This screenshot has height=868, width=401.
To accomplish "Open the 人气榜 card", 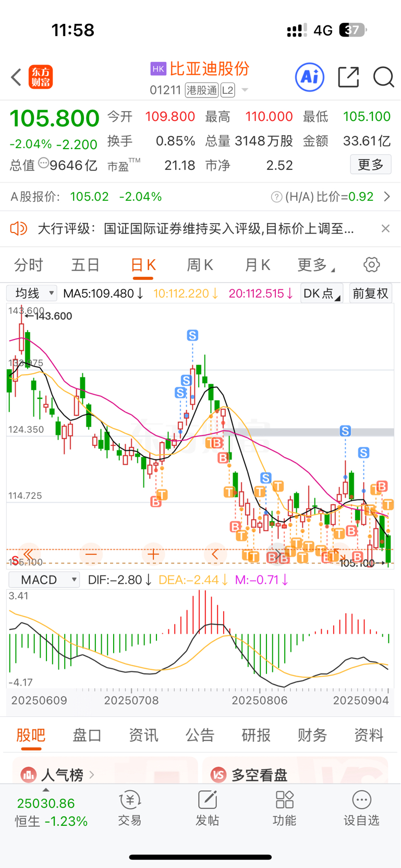I will (x=105, y=771).
